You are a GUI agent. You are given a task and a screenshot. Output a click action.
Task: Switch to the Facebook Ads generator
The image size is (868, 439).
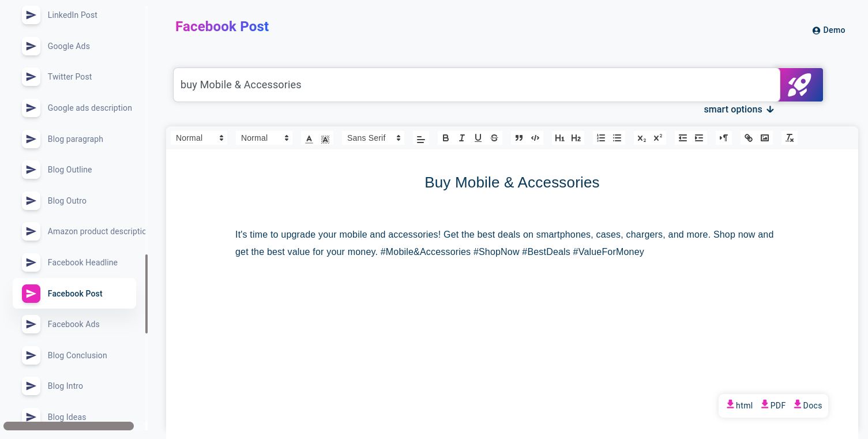pyautogui.click(x=73, y=324)
